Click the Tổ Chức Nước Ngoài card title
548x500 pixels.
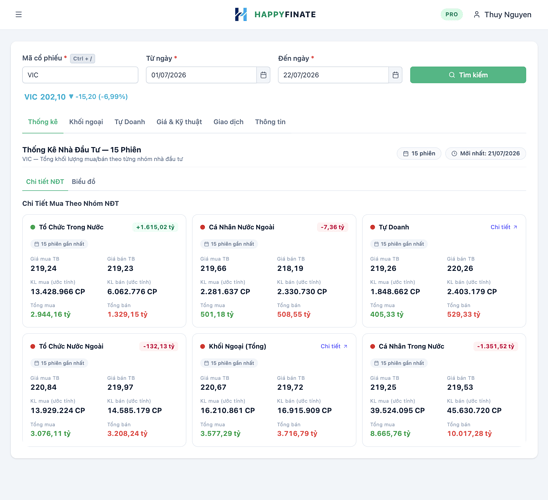tap(71, 346)
